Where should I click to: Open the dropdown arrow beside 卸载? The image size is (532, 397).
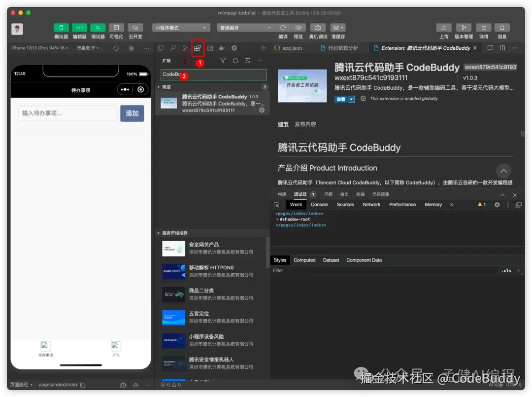click(x=351, y=99)
